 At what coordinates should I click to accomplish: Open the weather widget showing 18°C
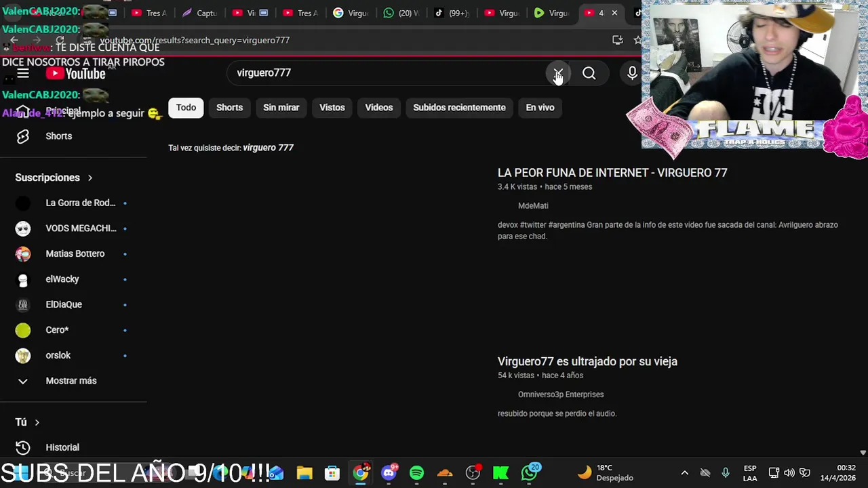[x=605, y=472]
